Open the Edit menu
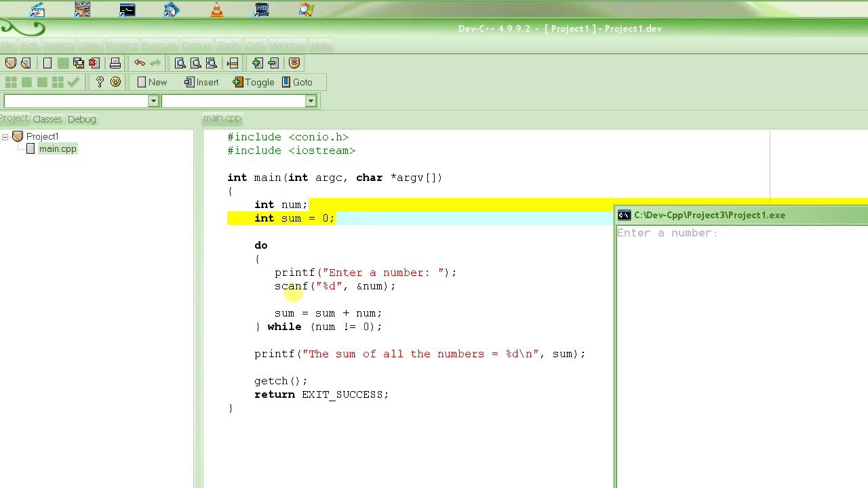Viewport: 868px width, 488px height. [x=30, y=45]
